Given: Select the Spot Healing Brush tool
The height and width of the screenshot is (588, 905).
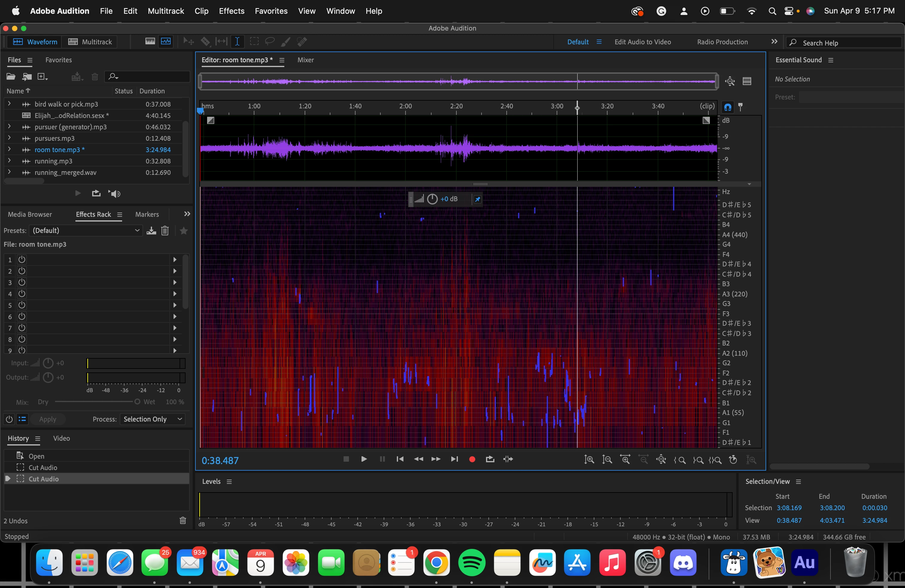Looking at the screenshot, I should [x=302, y=42].
